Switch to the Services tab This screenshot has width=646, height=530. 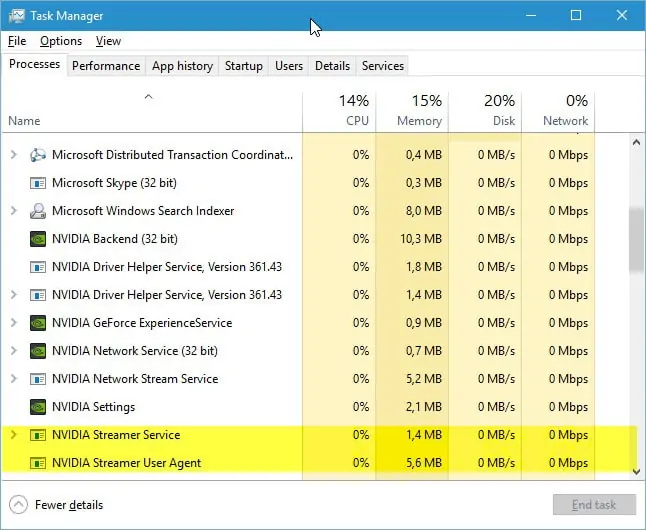coord(383,66)
